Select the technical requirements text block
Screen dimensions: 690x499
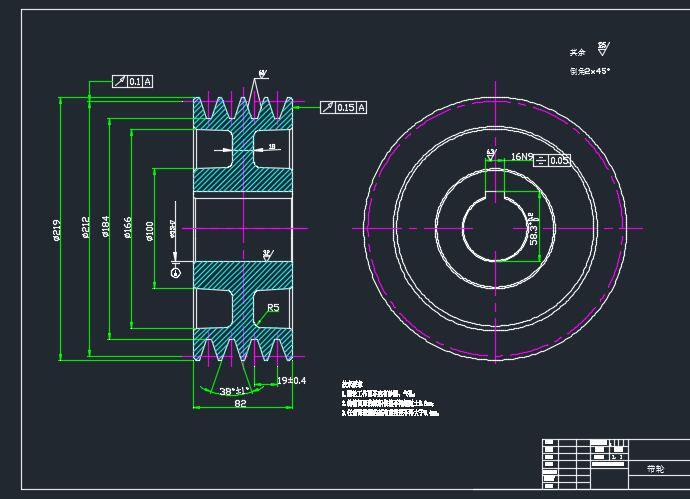[390, 399]
